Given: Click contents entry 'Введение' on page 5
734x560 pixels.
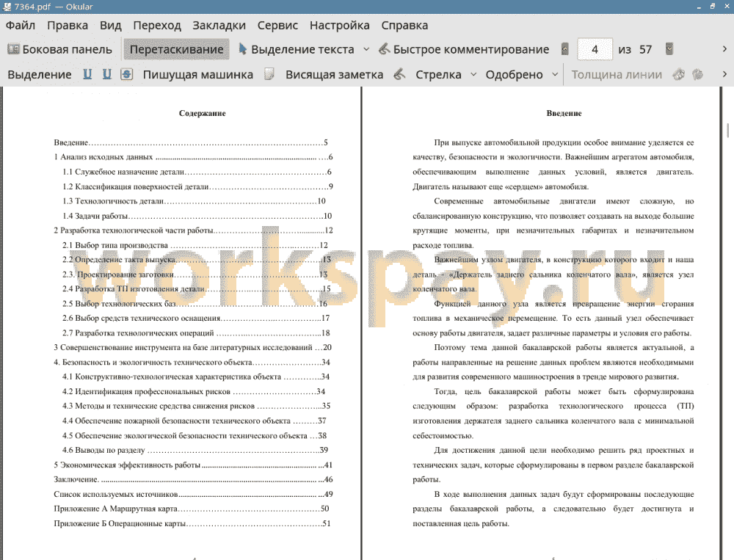Looking at the screenshot, I should pyautogui.click(x=191, y=142).
